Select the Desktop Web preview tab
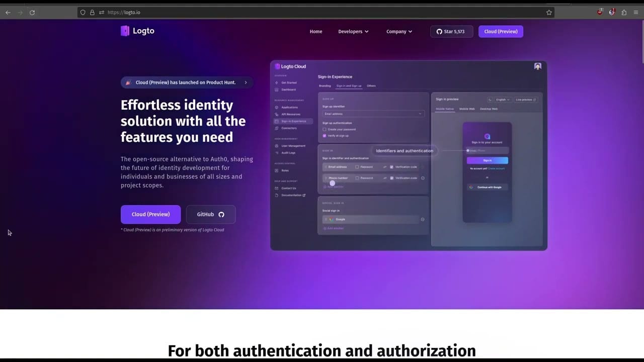 pos(489,109)
